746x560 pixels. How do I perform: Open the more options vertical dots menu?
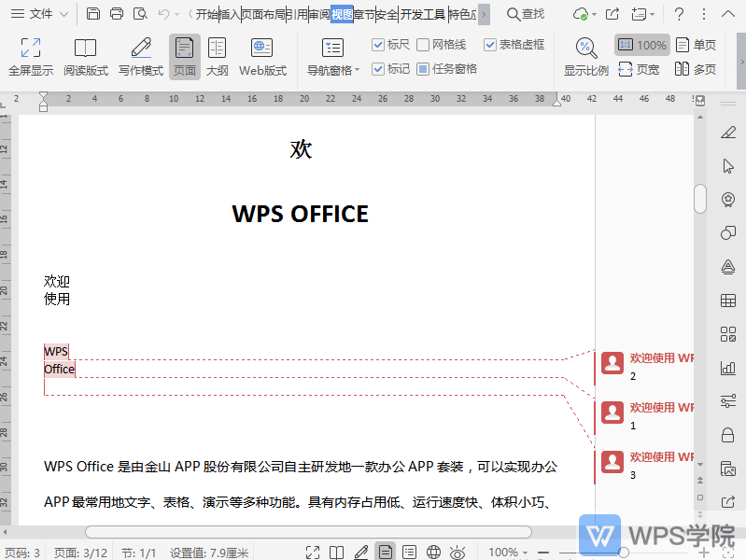click(x=704, y=14)
